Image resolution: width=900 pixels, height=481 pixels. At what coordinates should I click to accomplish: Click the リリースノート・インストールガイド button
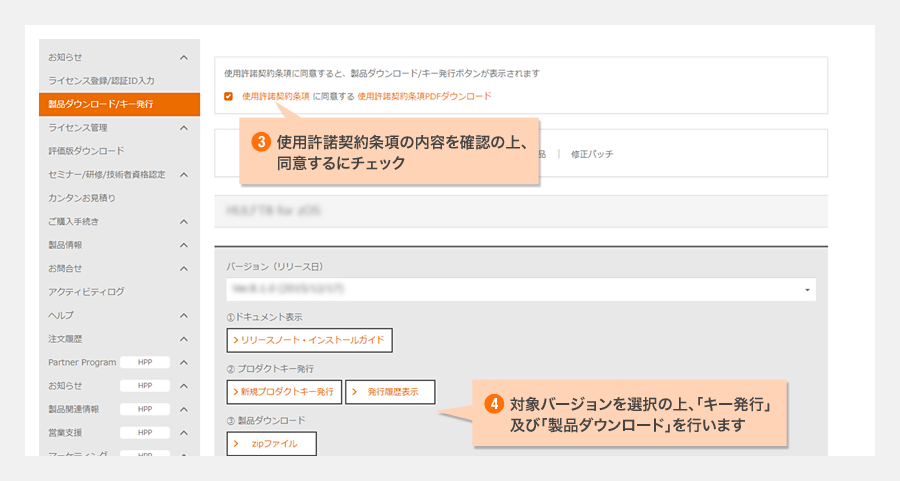coord(310,340)
